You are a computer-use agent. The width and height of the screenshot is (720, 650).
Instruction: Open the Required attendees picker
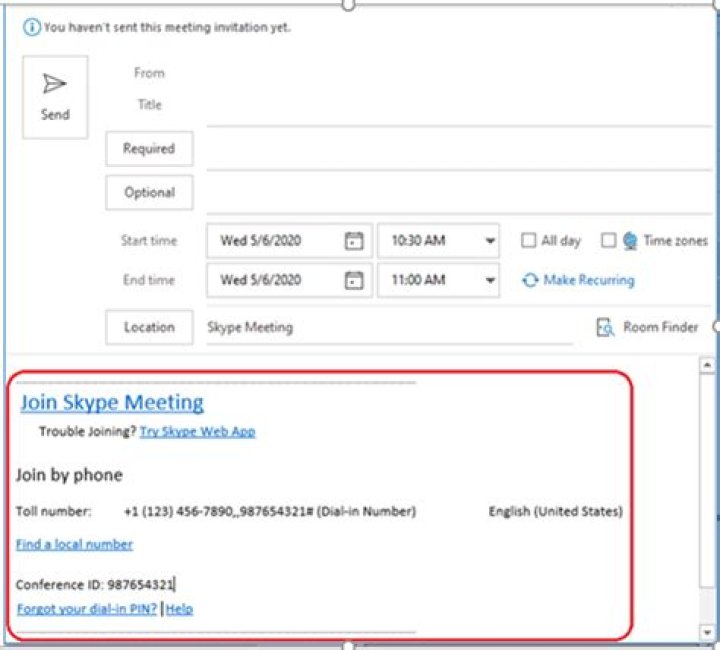click(x=149, y=149)
